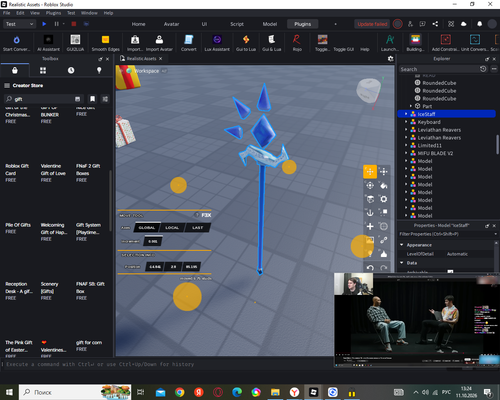Viewport: 500px width, 400px height.
Task: Open the Gui & Lua plugin
Action: [x=272, y=43]
